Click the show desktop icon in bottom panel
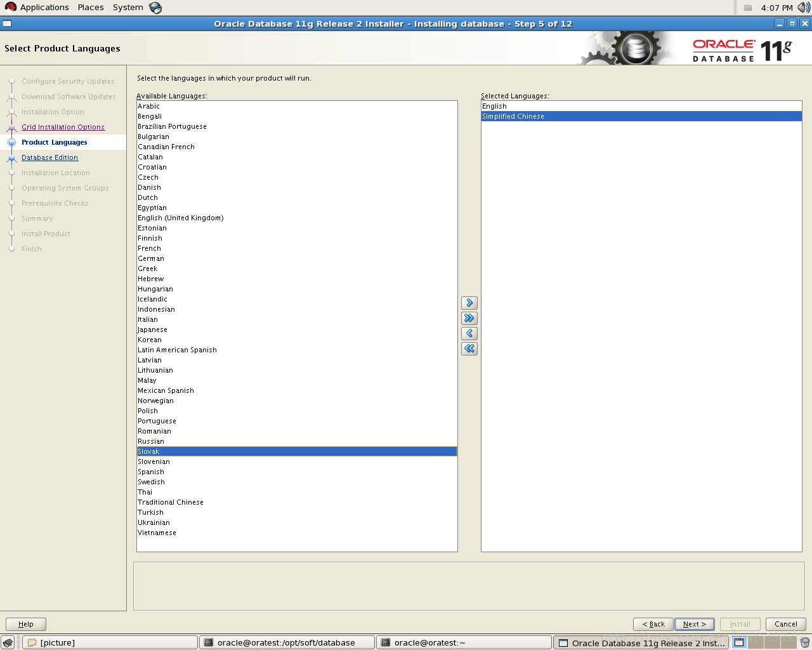Viewport: 812px width, 650px height. [8, 642]
